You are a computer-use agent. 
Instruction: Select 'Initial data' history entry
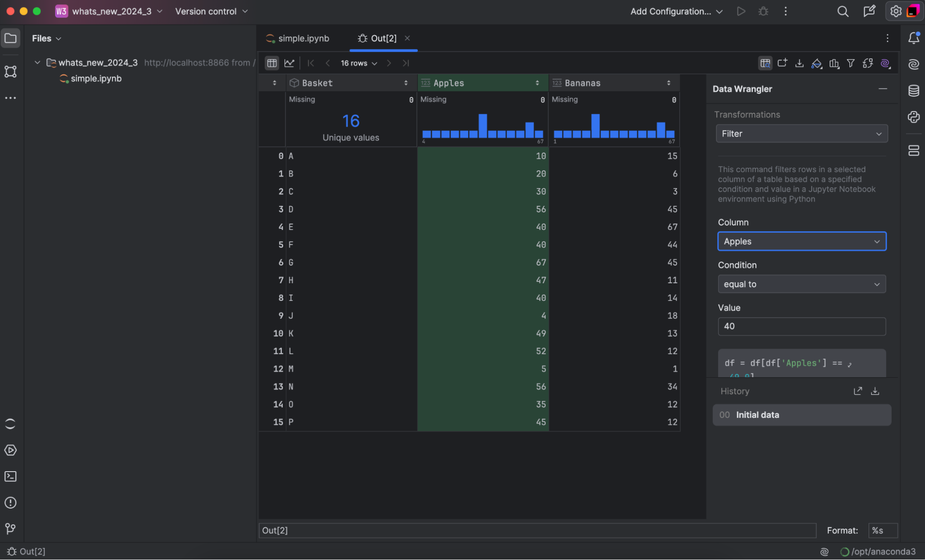[801, 415]
